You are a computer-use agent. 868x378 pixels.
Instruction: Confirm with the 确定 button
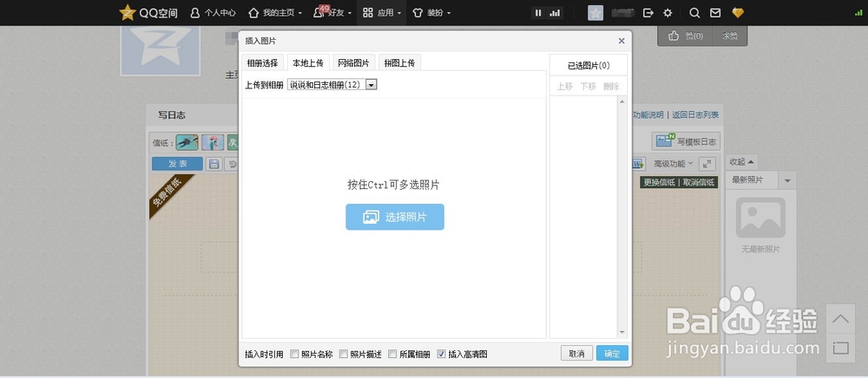click(612, 353)
